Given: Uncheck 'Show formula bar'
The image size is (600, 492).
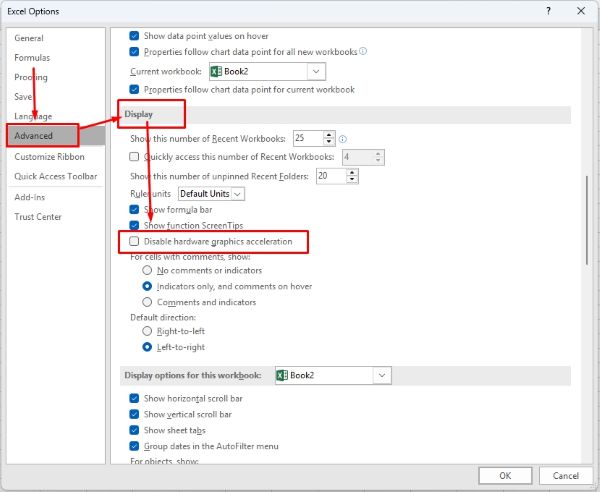Looking at the screenshot, I should [x=134, y=210].
